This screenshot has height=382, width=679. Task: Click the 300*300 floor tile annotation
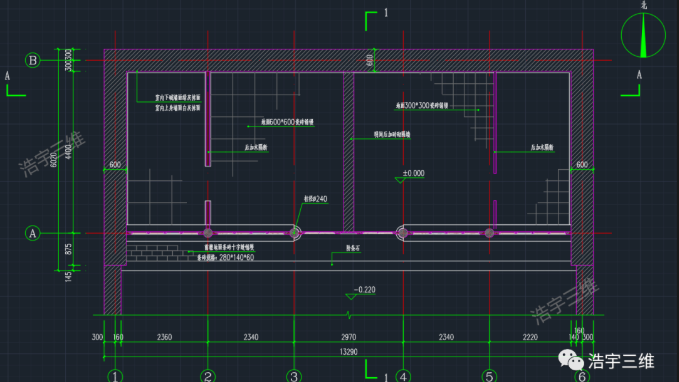(422, 105)
